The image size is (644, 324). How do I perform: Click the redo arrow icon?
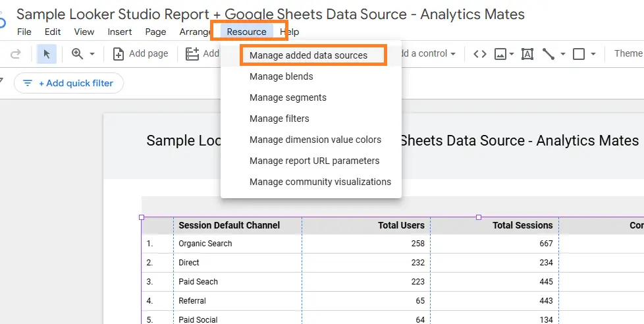15,54
